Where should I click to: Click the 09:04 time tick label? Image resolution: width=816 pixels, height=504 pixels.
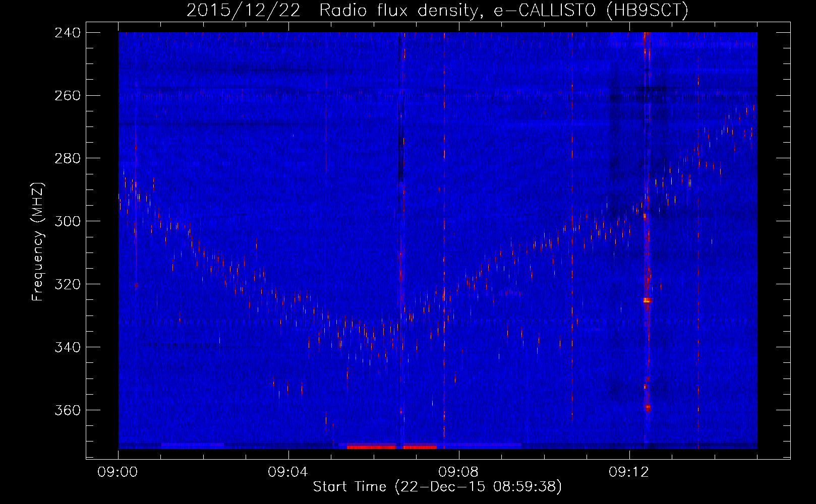288,472
